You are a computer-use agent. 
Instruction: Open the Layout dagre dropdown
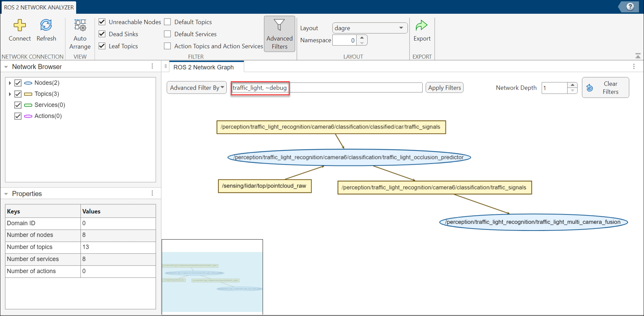click(370, 28)
